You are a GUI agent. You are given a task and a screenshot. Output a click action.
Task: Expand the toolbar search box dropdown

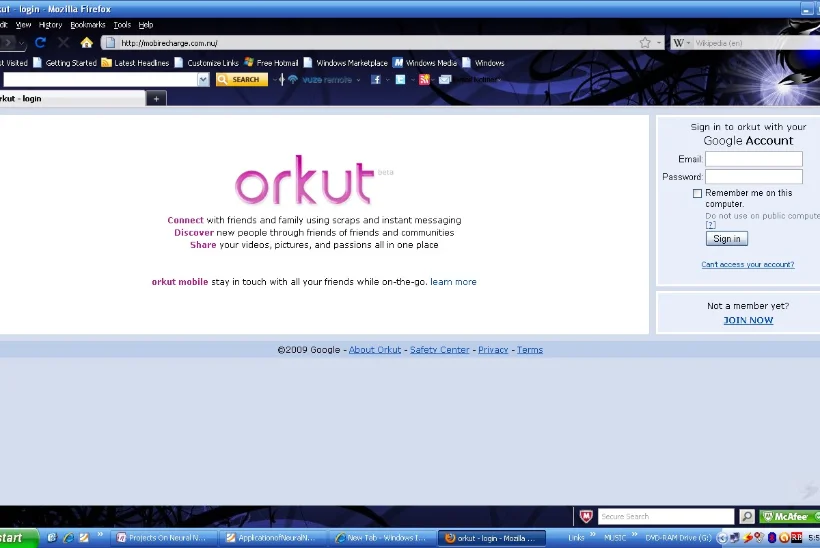203,80
